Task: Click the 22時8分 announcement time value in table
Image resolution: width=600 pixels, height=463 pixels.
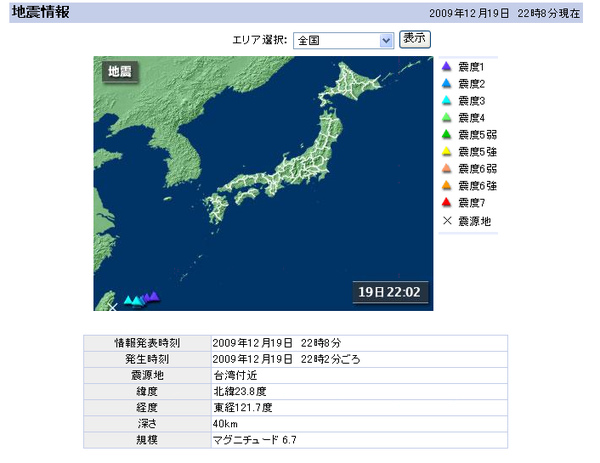Action: 321,343
